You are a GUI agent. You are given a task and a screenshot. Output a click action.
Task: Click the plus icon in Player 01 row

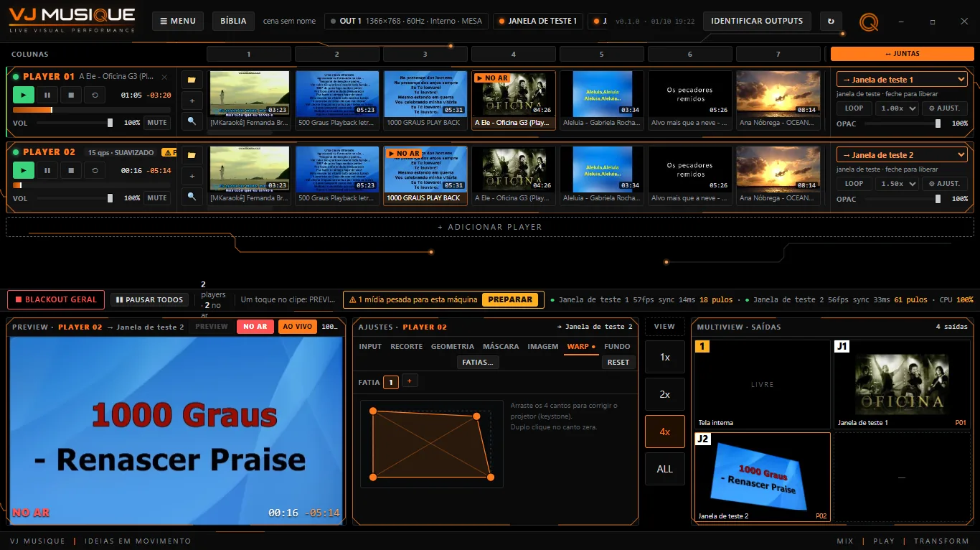[192, 101]
